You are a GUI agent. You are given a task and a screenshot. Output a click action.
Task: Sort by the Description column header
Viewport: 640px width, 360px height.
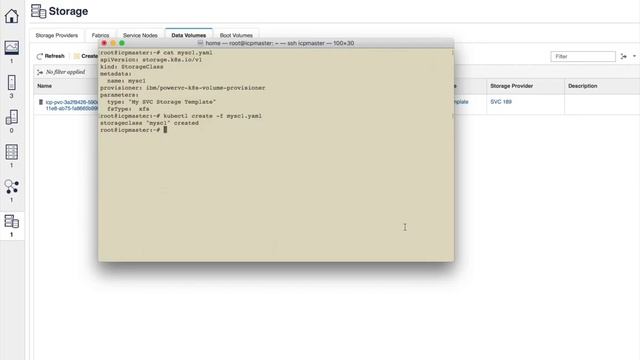[582, 86]
